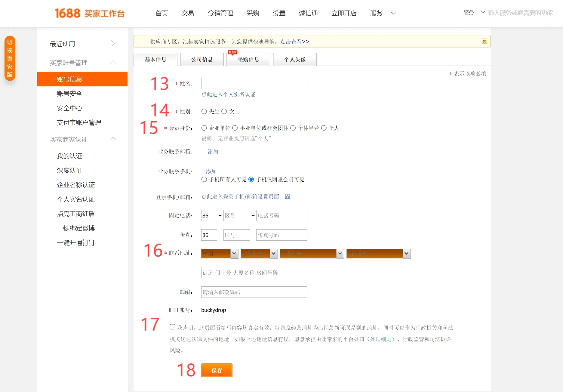
Task: Open the third address select dropdown
Action: (312, 254)
